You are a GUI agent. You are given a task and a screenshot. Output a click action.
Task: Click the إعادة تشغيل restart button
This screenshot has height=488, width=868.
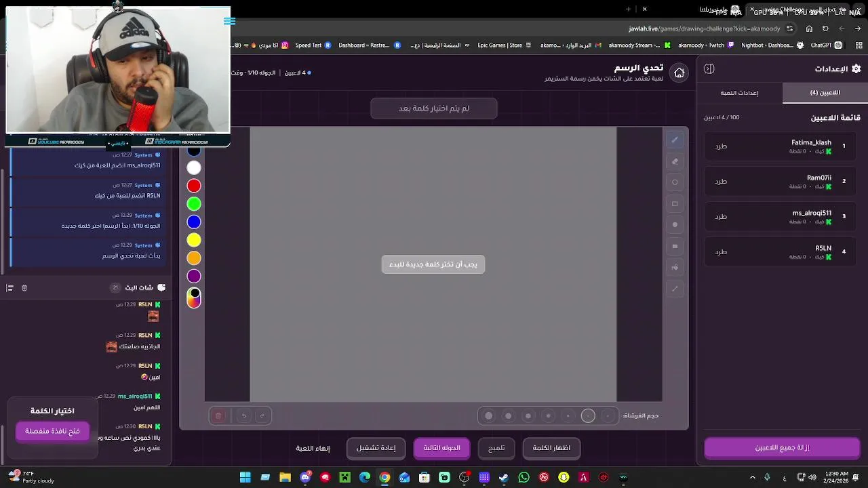tap(376, 448)
